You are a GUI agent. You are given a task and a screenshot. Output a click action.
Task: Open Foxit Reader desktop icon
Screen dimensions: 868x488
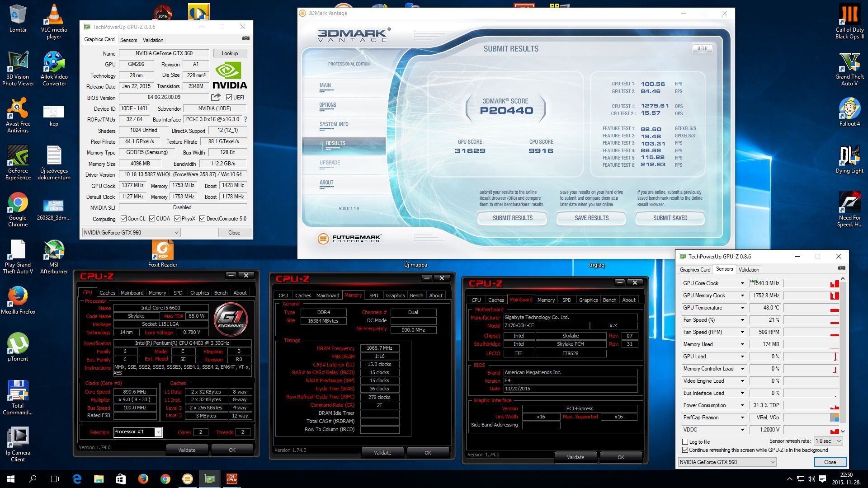pos(163,254)
